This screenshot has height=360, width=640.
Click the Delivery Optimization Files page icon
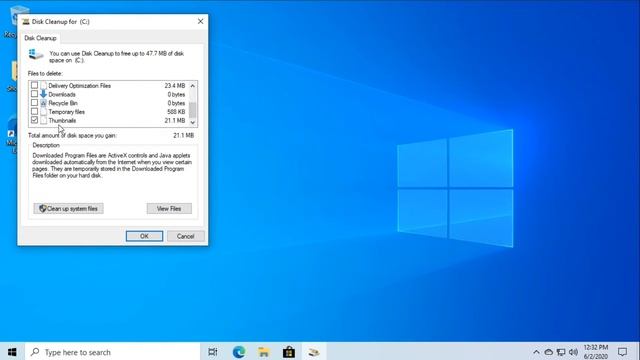43,85
